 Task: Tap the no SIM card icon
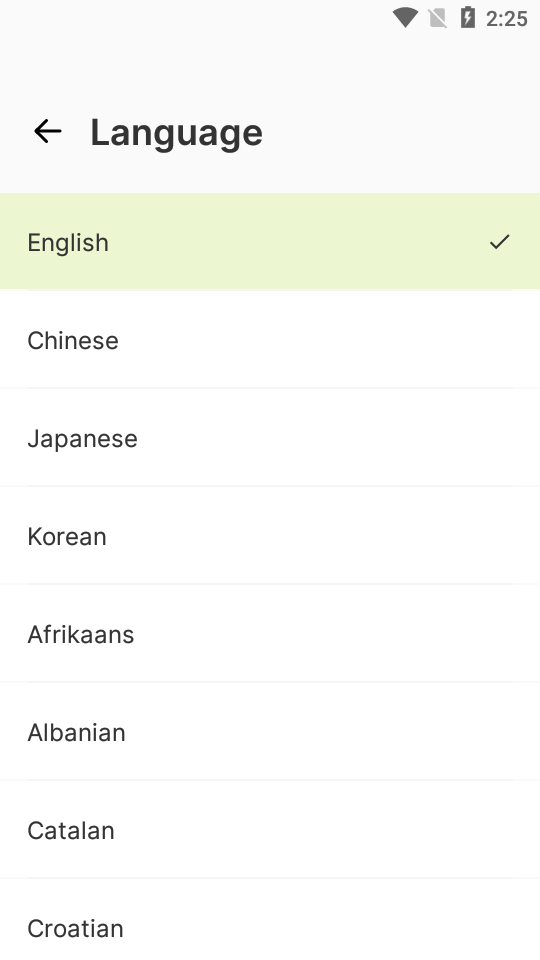tap(437, 18)
